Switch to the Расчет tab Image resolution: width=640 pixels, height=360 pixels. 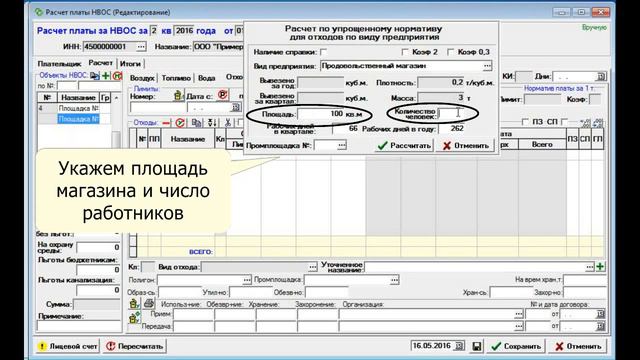100,63
